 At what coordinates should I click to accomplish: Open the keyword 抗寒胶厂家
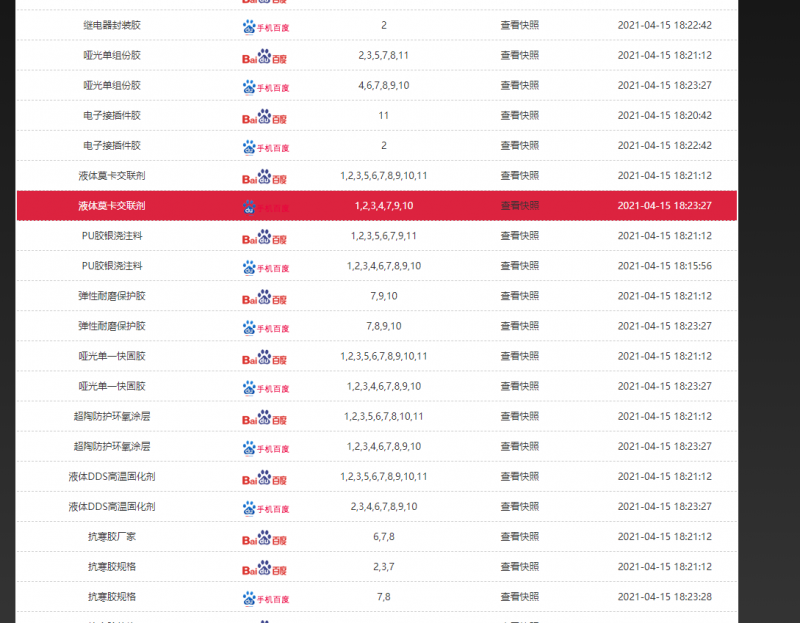tap(110, 535)
